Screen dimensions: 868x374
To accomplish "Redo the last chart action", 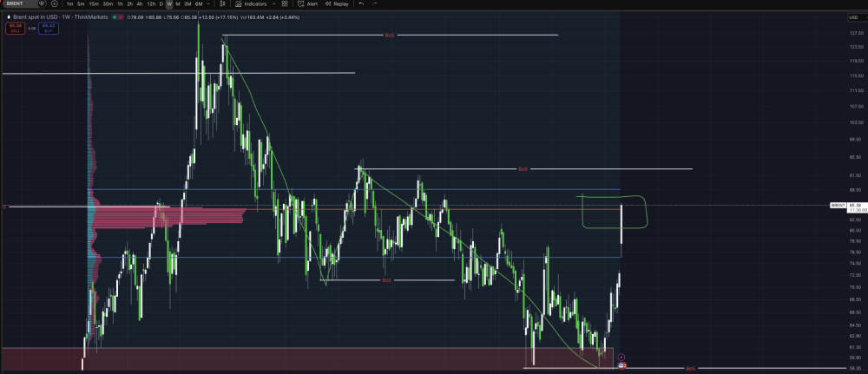I will coord(375,3).
